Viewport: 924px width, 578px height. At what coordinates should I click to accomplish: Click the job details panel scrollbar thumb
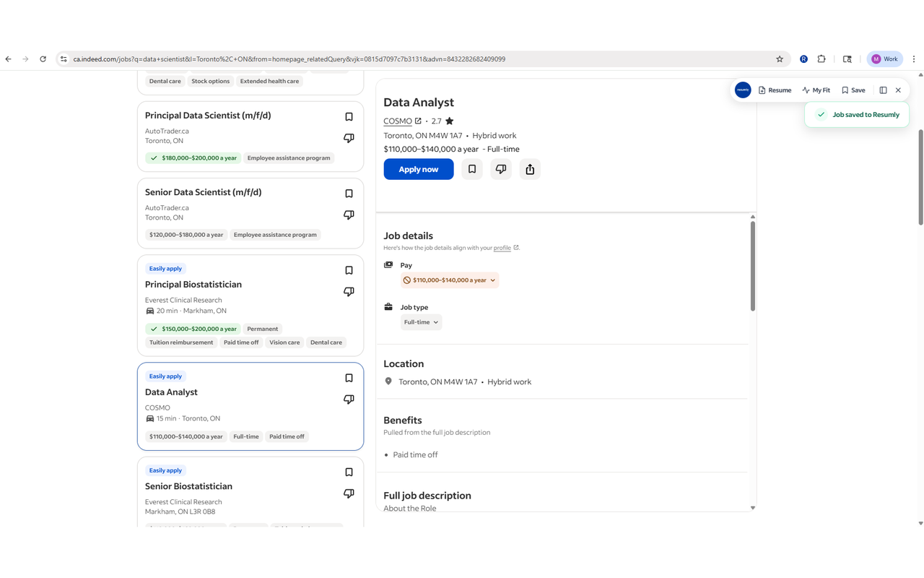pyautogui.click(x=753, y=267)
